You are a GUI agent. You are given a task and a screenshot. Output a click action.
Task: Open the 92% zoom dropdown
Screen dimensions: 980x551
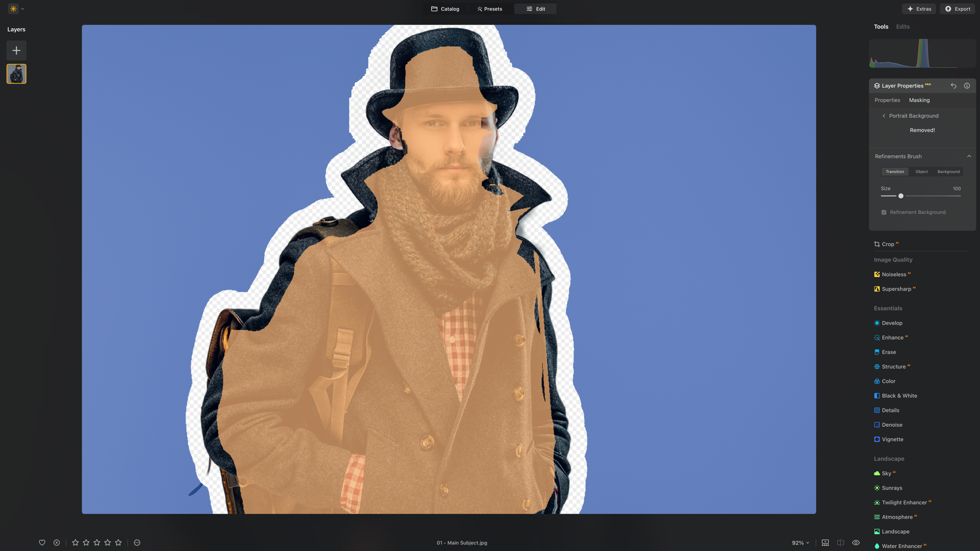pyautogui.click(x=800, y=543)
